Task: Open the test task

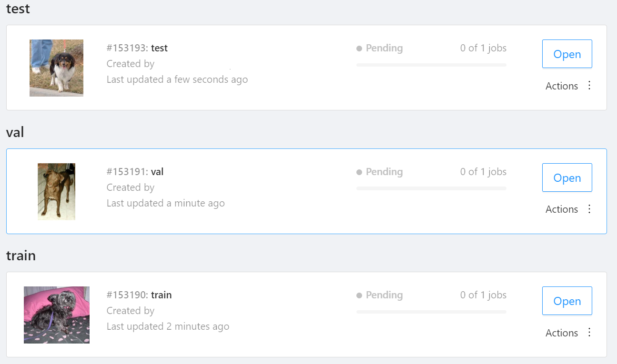Action: click(567, 54)
